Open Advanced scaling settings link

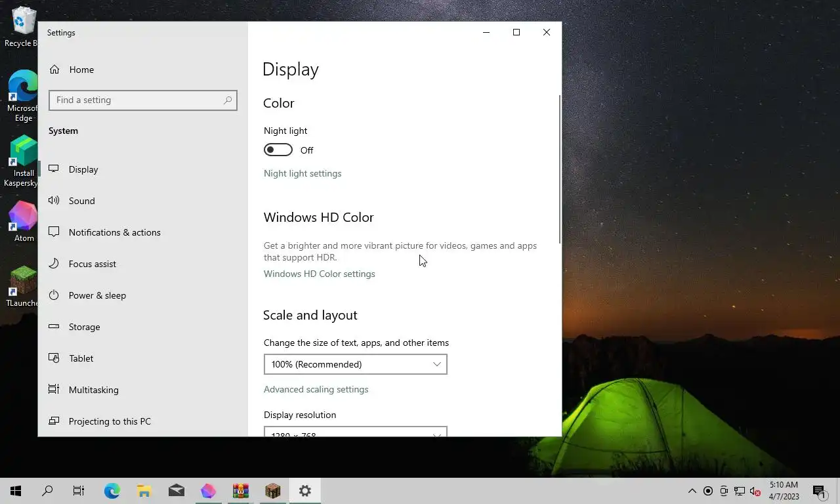pyautogui.click(x=316, y=390)
